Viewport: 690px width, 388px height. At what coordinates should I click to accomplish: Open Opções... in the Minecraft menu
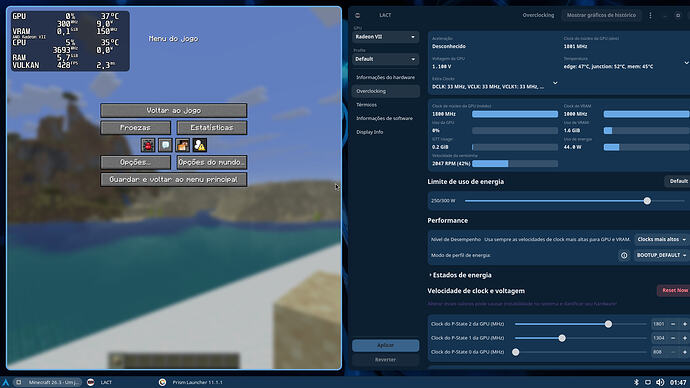pyautogui.click(x=136, y=162)
